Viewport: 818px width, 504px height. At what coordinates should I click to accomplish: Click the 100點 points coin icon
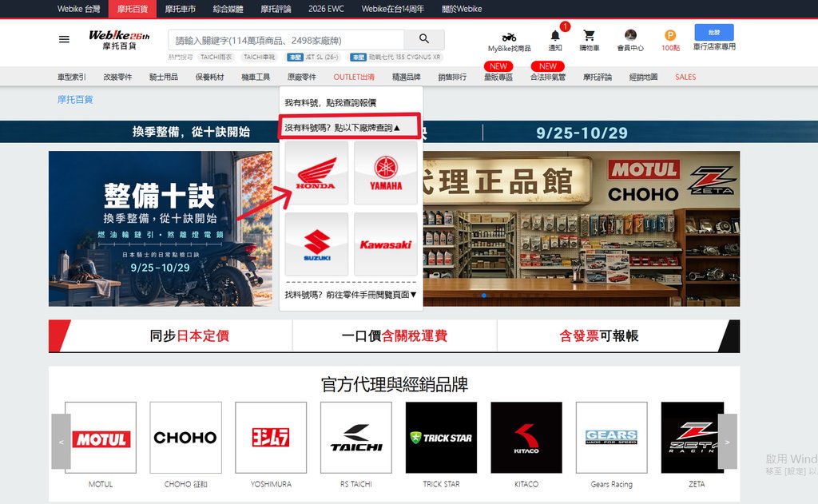pos(670,35)
